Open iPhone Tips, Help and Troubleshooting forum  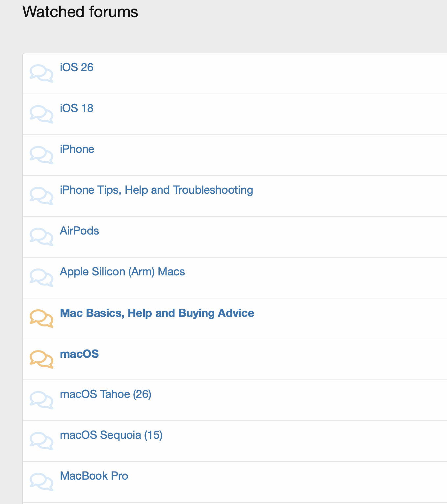point(156,190)
